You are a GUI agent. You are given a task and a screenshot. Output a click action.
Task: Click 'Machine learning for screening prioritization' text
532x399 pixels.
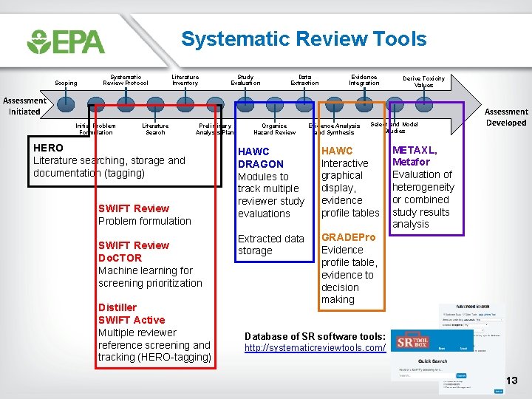(x=150, y=276)
